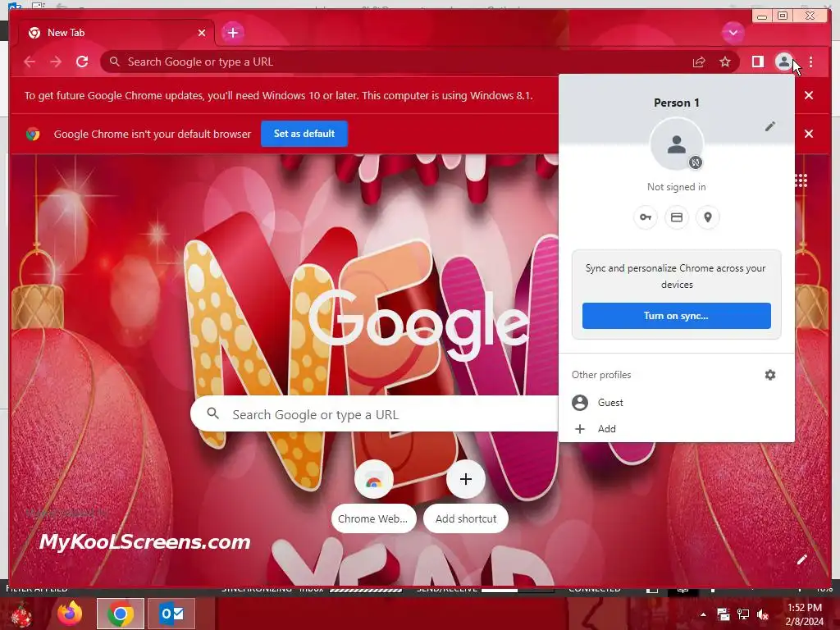Click the Action Center flag tray icon
The image size is (840, 630).
724,614
